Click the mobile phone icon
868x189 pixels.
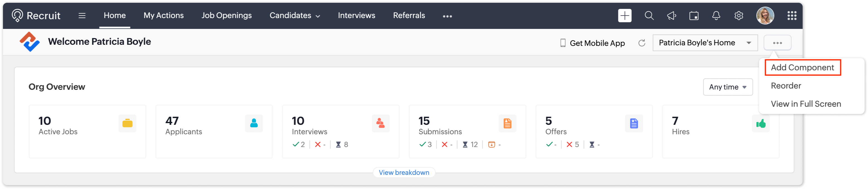pyautogui.click(x=563, y=43)
